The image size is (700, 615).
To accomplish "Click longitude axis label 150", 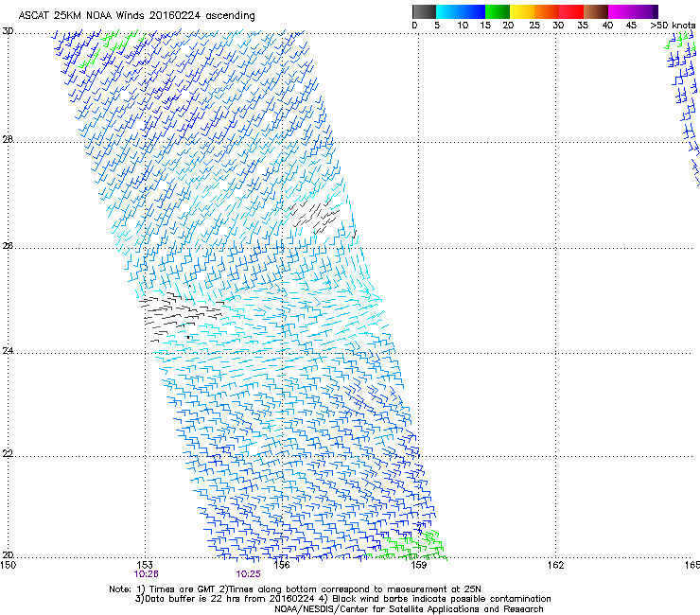I will coord(9,565).
